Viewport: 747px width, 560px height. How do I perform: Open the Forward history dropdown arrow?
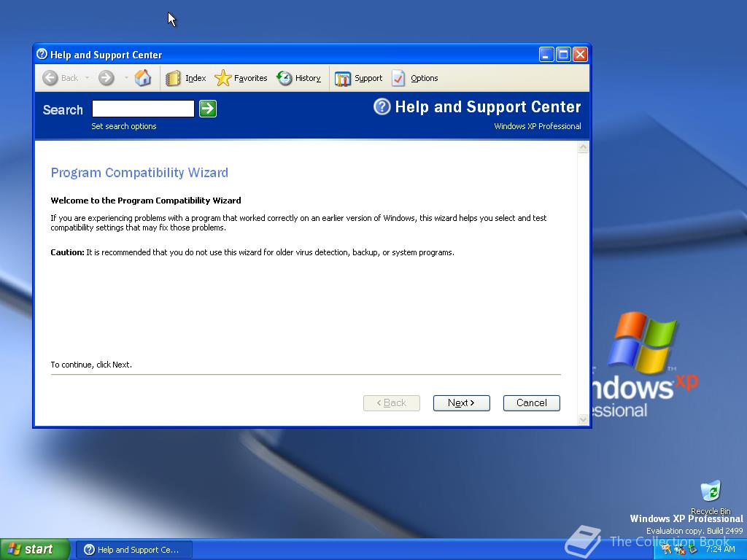pyautogui.click(x=126, y=77)
